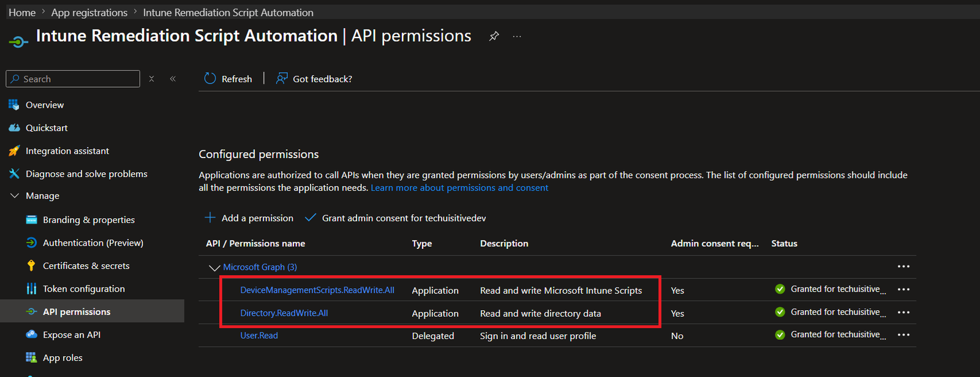This screenshot has height=377, width=980.
Task: Open ellipsis menu for DeviceManagementScripts.ReadWrite.All row
Action: [903, 289]
